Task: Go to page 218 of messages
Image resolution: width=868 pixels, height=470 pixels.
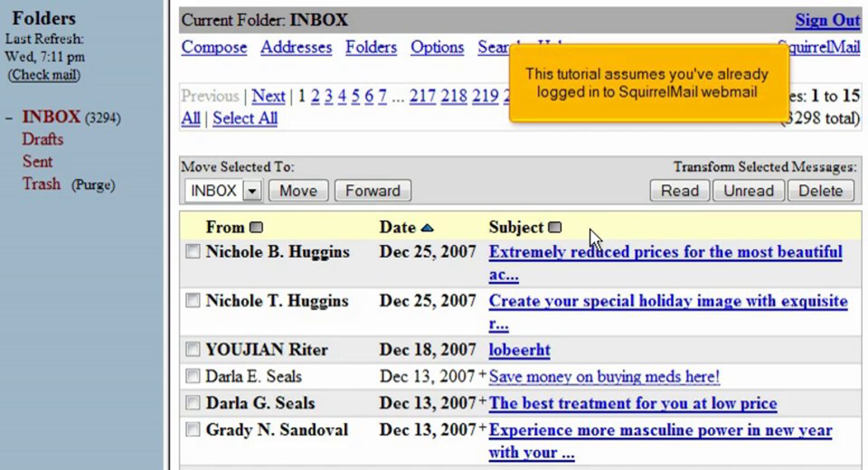Action: [454, 96]
